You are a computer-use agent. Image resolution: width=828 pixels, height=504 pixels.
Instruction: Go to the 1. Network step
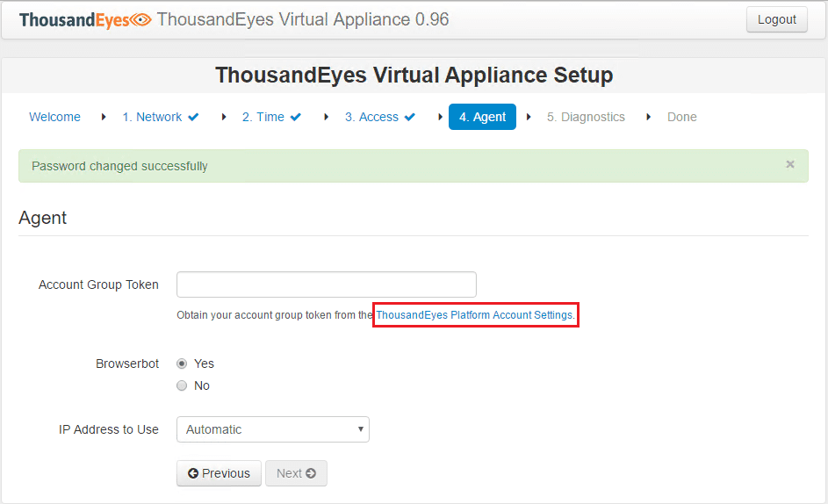152,117
